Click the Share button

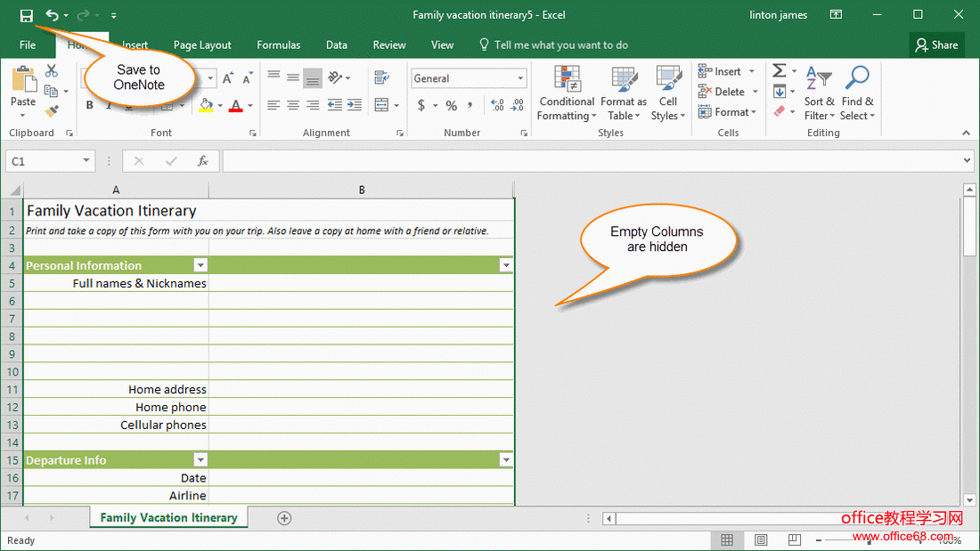coord(936,45)
